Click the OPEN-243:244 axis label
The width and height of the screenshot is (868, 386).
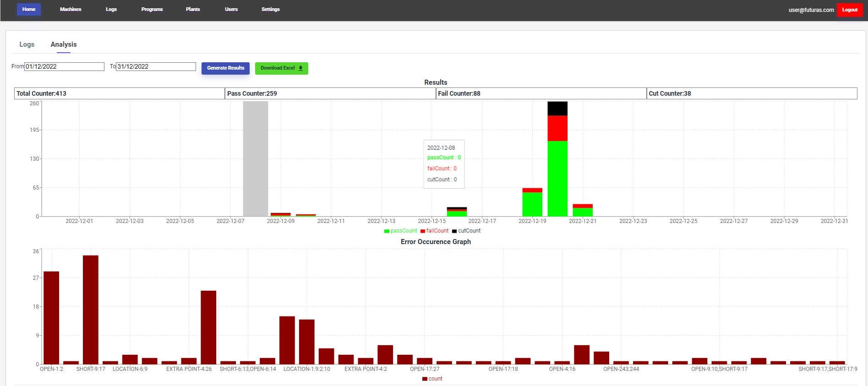621,369
